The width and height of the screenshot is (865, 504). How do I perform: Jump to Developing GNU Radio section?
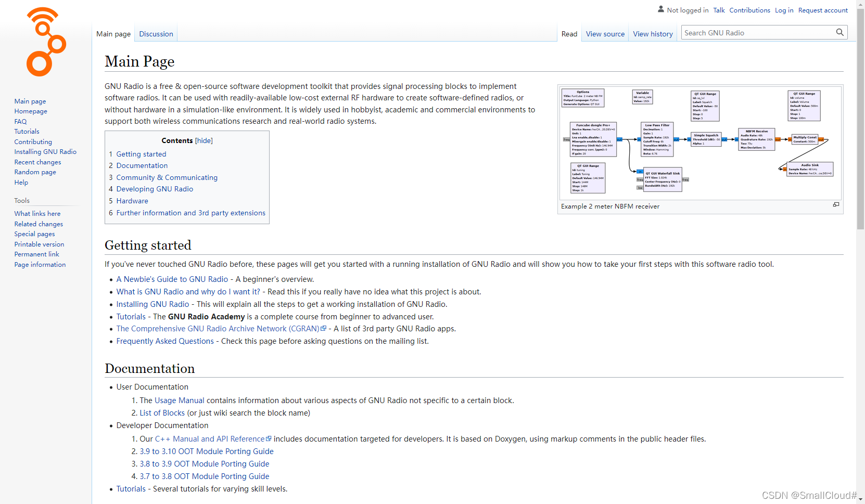coord(155,189)
